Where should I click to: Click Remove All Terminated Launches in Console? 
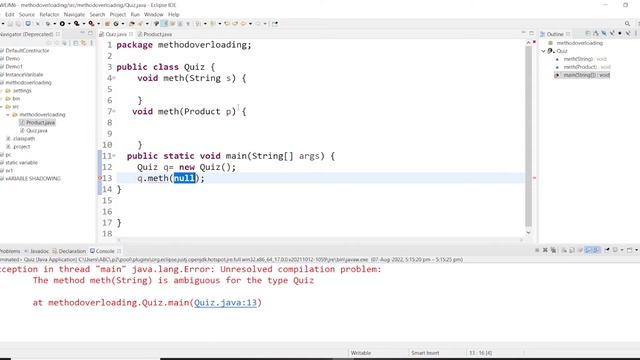[553, 250]
